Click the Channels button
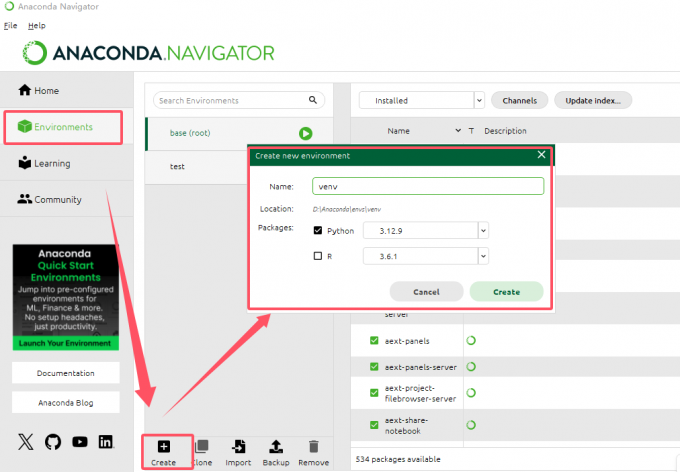Screen dimensions: 680x472 tap(520, 101)
